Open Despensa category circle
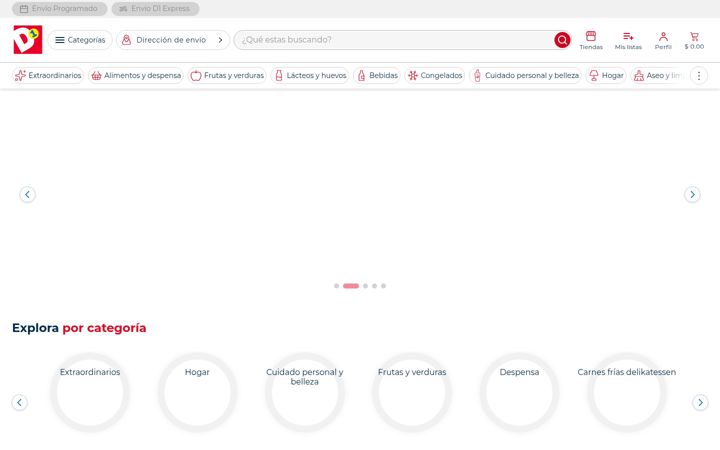Screen dimensions: 720x450 click(519, 393)
